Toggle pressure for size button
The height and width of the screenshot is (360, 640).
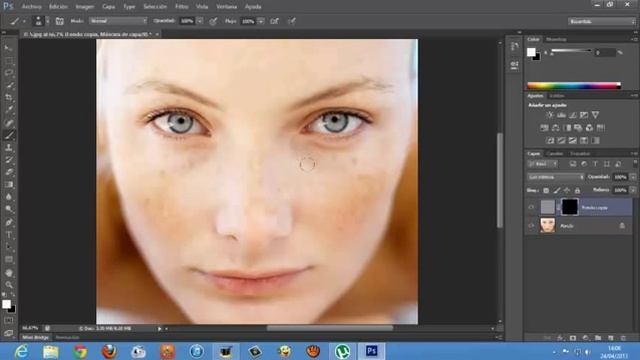pos(292,21)
